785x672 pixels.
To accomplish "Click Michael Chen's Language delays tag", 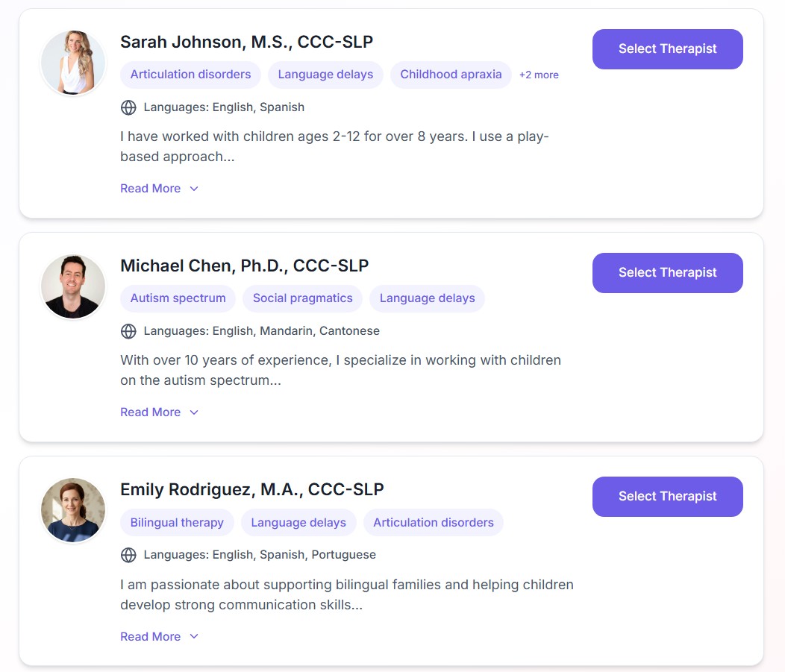I will [x=427, y=298].
